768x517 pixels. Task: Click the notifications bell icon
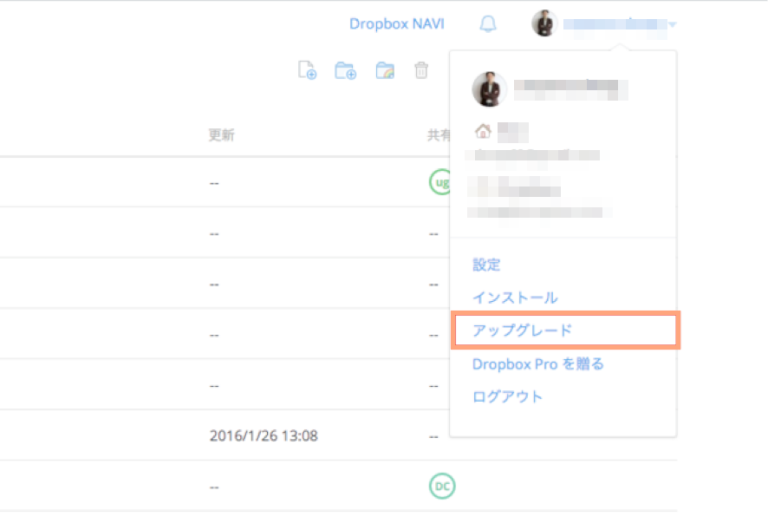click(488, 24)
